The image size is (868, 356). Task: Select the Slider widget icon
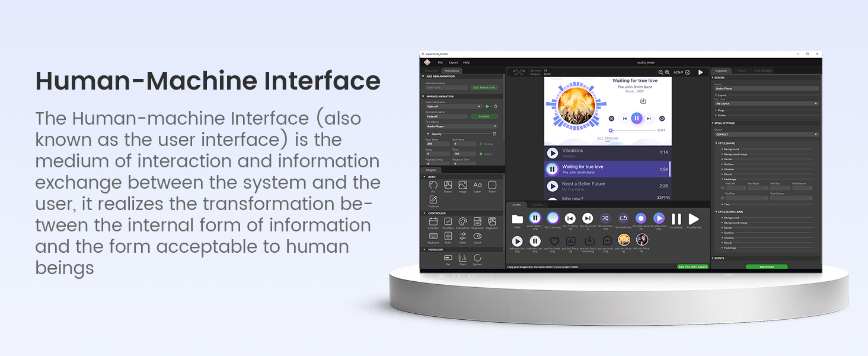coord(462,236)
